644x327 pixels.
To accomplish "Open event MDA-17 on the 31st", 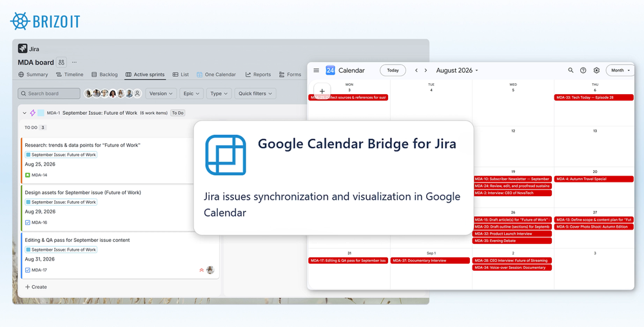I will pyautogui.click(x=348, y=261).
